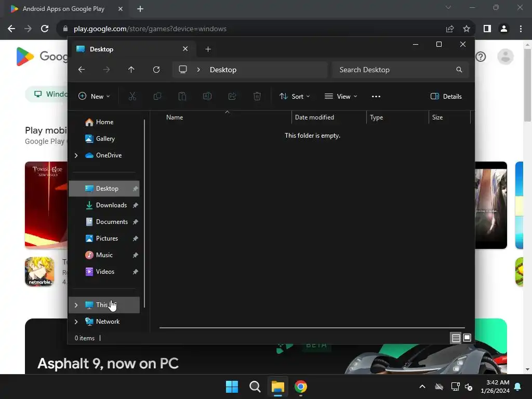Image resolution: width=532 pixels, height=399 pixels.
Task: Open the View dropdown
Action: pos(341,96)
